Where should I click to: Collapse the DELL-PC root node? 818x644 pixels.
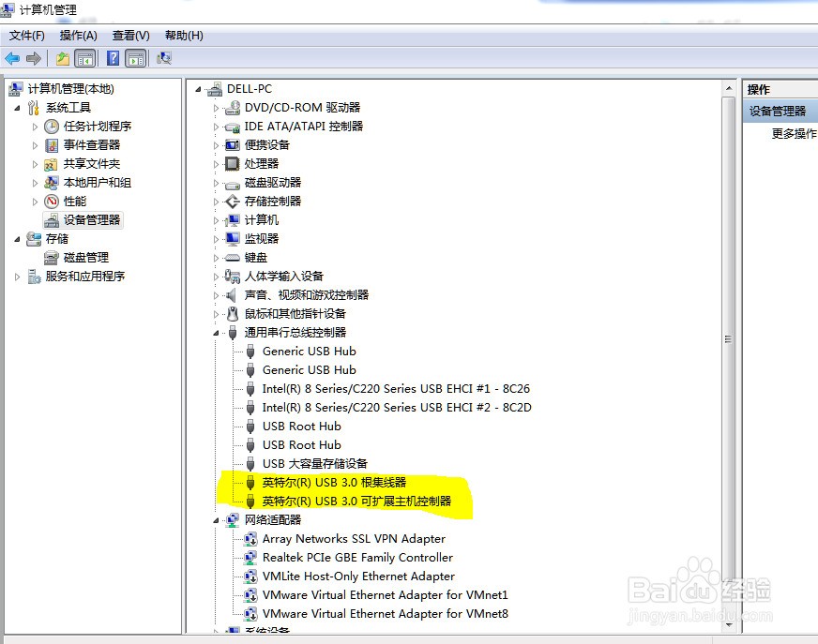click(198, 90)
